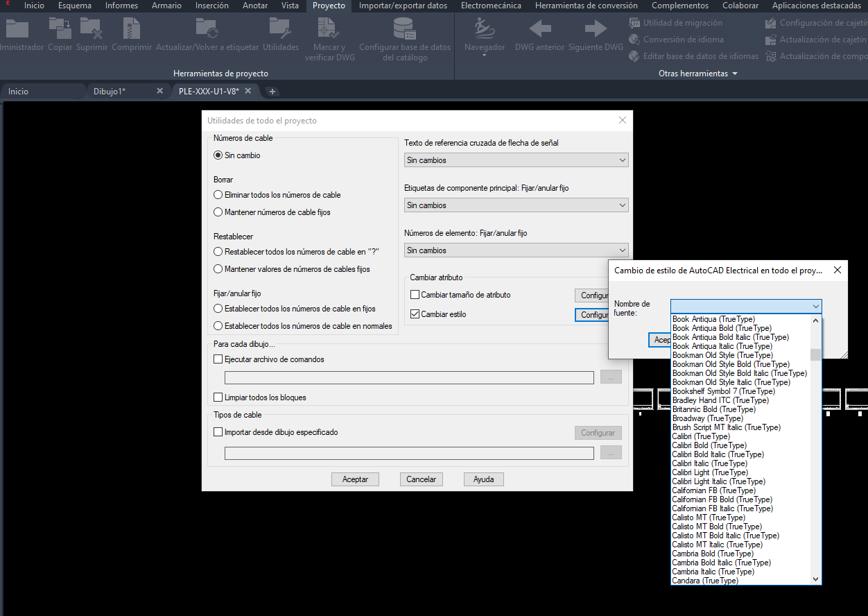Open the Navegador surfer icon
This screenshot has width=868, height=616.
[485, 28]
